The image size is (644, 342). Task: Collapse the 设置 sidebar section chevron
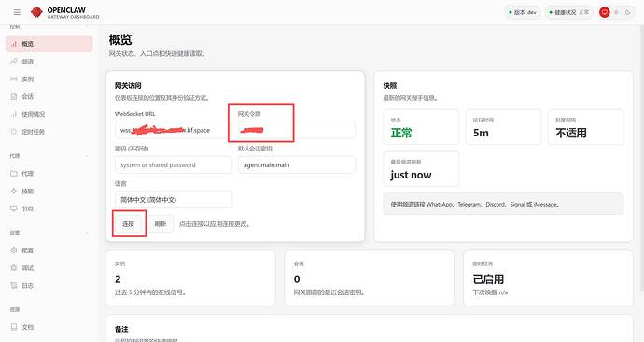point(87,233)
